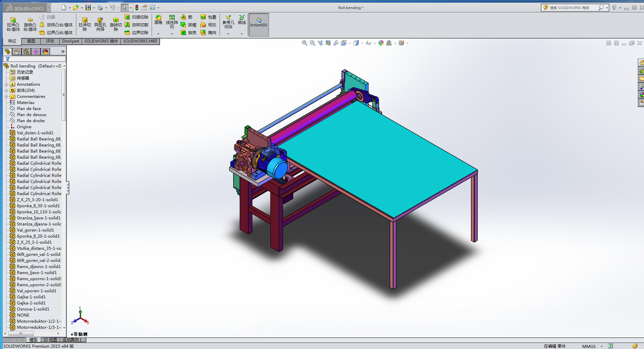Open the DisplayManager color ball tab

[x=45, y=52]
